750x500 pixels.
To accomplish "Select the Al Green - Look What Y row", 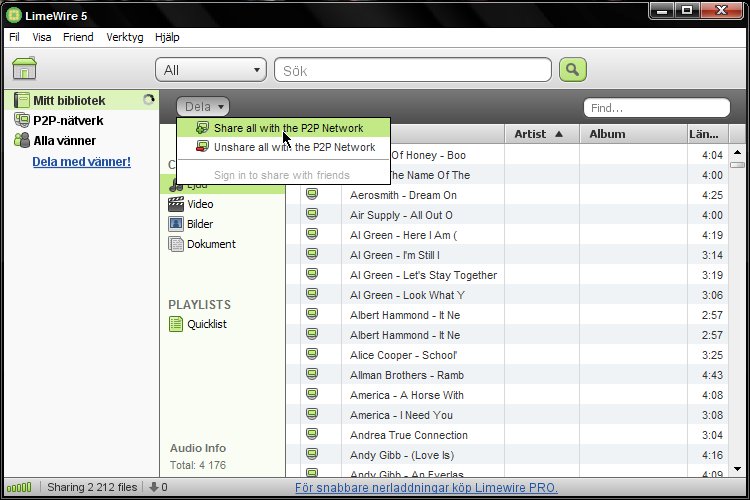I will 507,295.
